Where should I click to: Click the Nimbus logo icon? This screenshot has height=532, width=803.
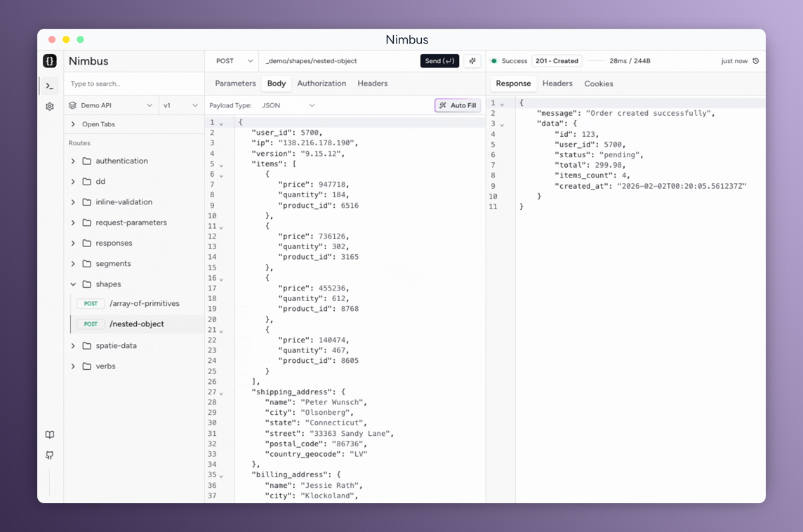click(x=50, y=61)
